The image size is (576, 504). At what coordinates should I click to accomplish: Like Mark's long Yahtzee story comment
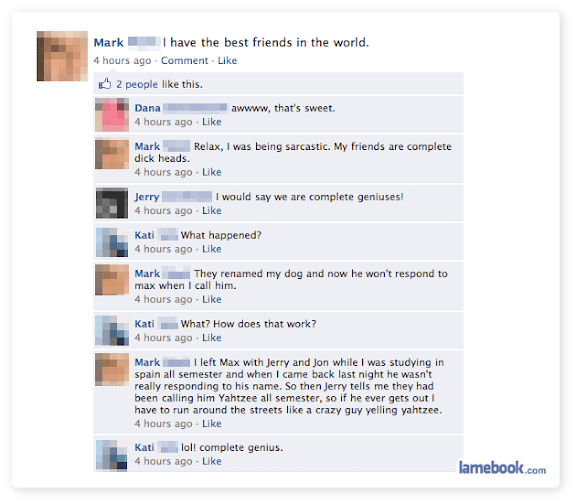[212, 423]
